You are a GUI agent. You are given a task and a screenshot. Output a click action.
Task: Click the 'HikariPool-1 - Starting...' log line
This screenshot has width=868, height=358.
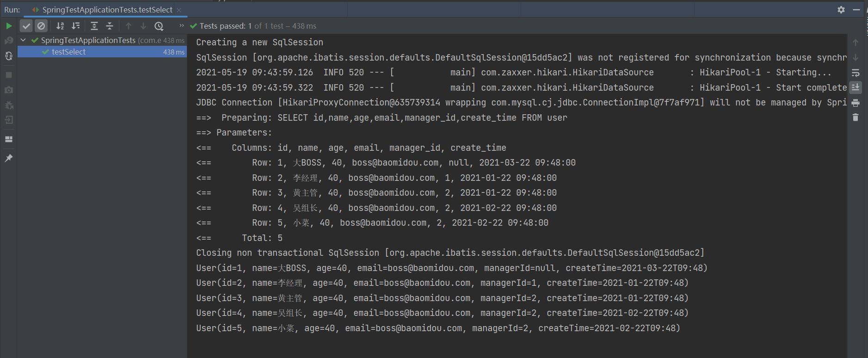(x=514, y=73)
